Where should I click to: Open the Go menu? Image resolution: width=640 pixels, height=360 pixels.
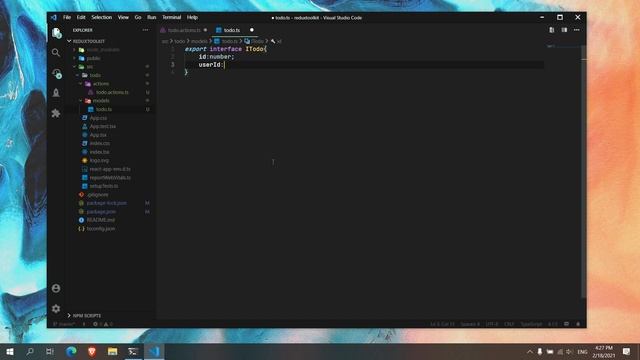point(138,18)
